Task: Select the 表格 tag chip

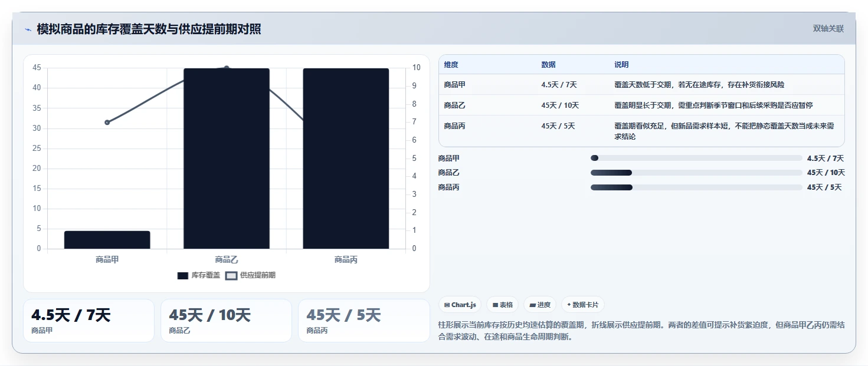Action: tap(502, 305)
